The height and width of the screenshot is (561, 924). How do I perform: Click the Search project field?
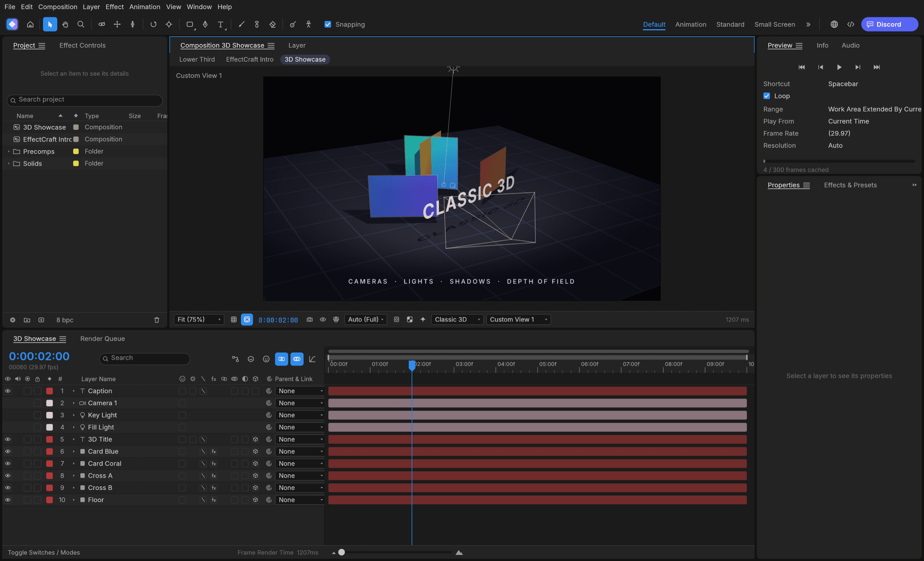tap(85, 100)
